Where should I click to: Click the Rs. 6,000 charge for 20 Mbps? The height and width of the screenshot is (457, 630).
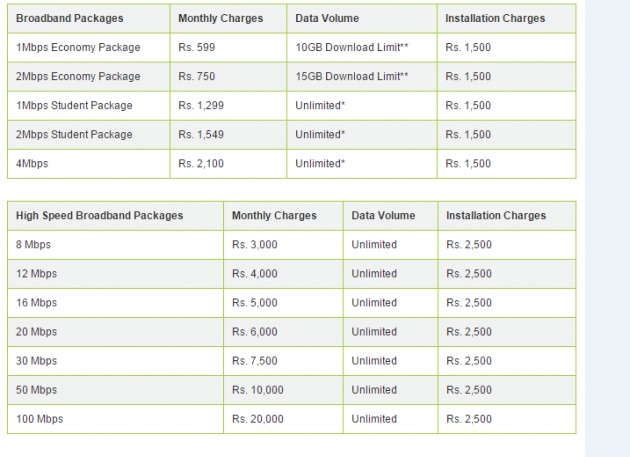click(255, 332)
